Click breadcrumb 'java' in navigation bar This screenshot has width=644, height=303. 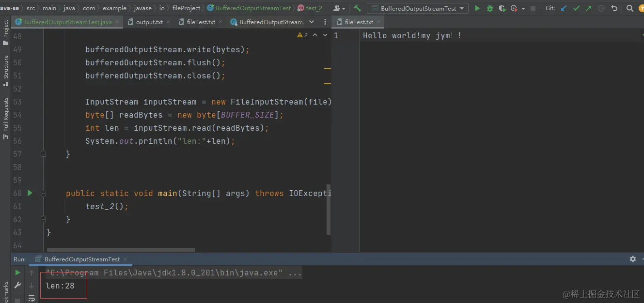(x=69, y=8)
